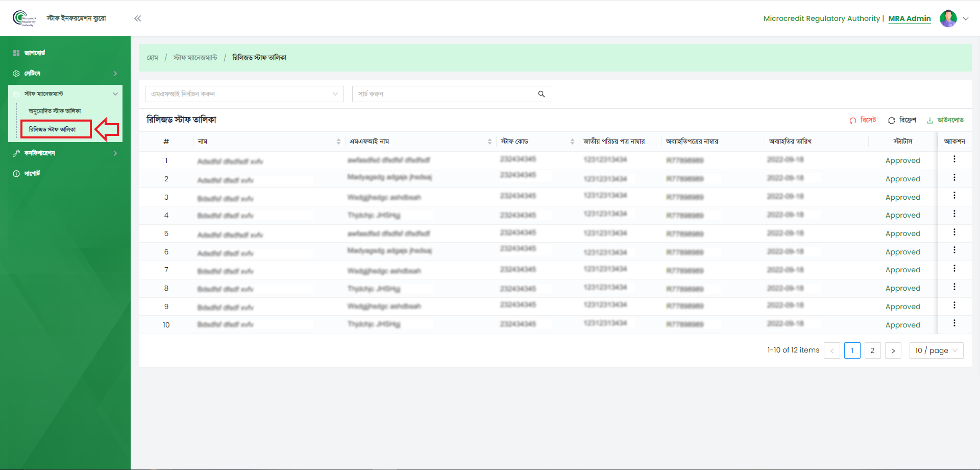This screenshot has width=980, height=470.
Task: Open the action menu for row 7
Action: pos(954,269)
